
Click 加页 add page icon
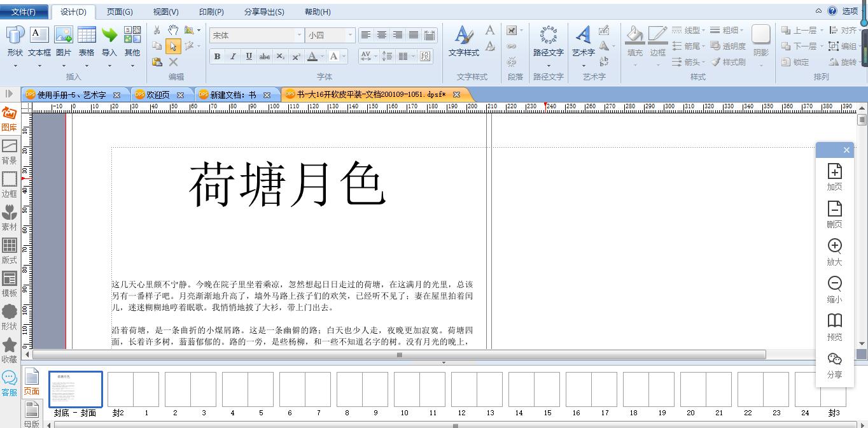(834, 177)
